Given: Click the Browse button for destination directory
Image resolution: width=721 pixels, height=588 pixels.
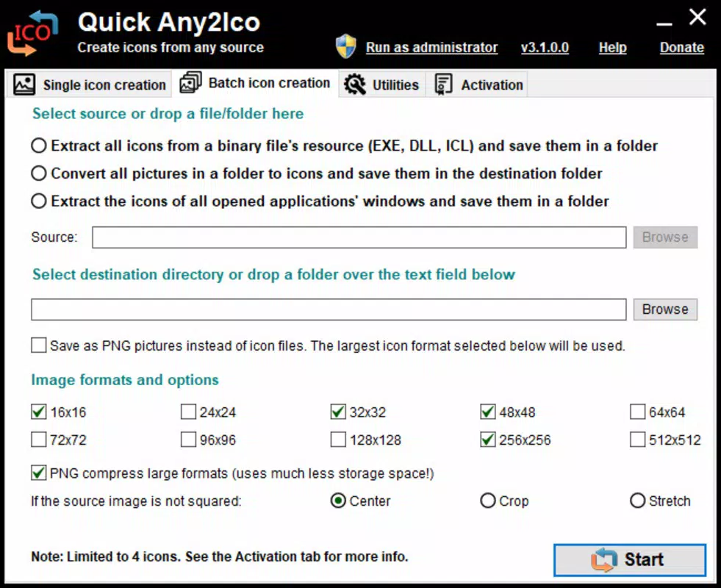Looking at the screenshot, I should tap(665, 309).
